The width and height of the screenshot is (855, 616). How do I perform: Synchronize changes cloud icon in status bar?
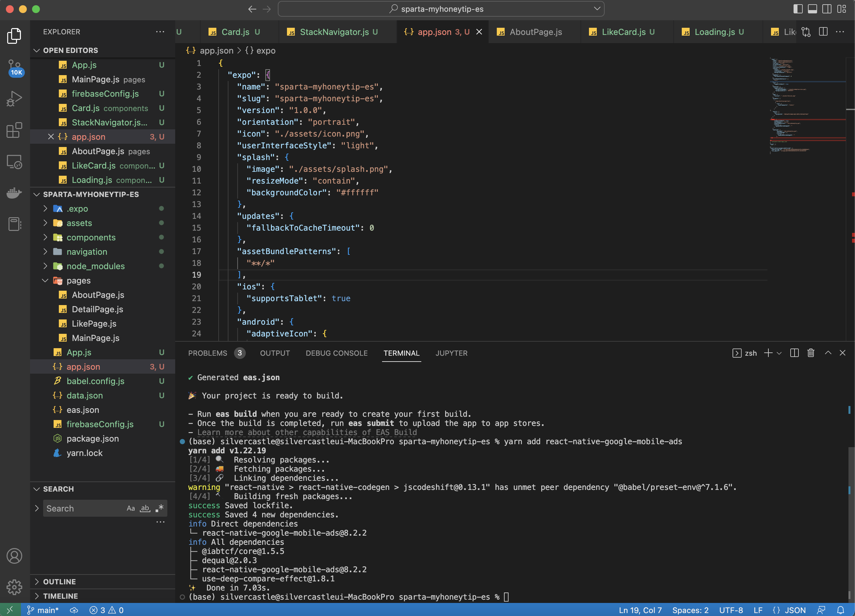click(74, 610)
